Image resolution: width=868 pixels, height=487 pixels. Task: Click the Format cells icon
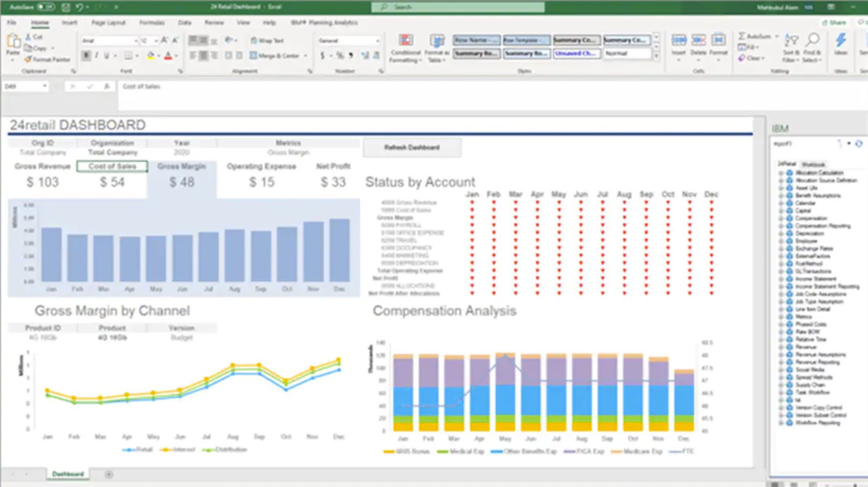pos(719,40)
